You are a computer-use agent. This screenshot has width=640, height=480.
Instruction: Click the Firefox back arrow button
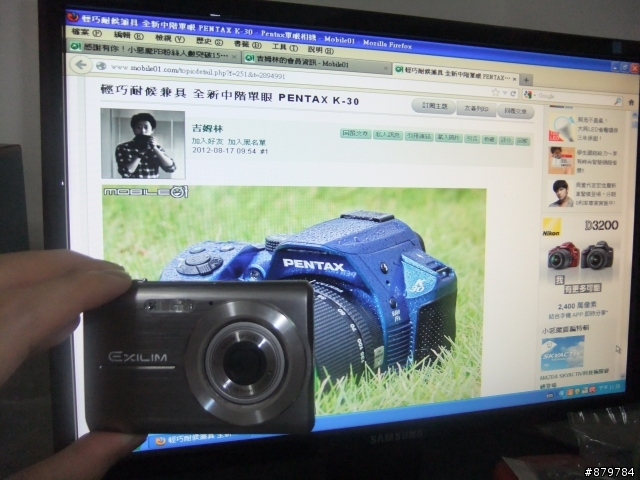point(81,64)
